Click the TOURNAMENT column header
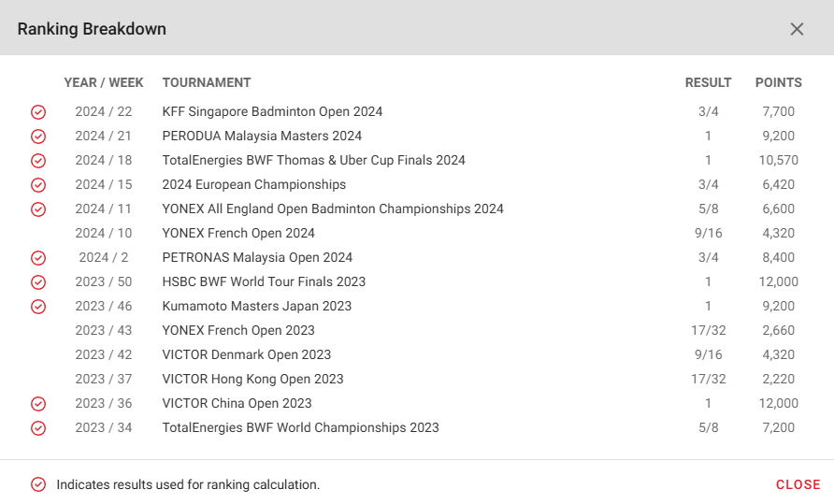 tap(207, 82)
